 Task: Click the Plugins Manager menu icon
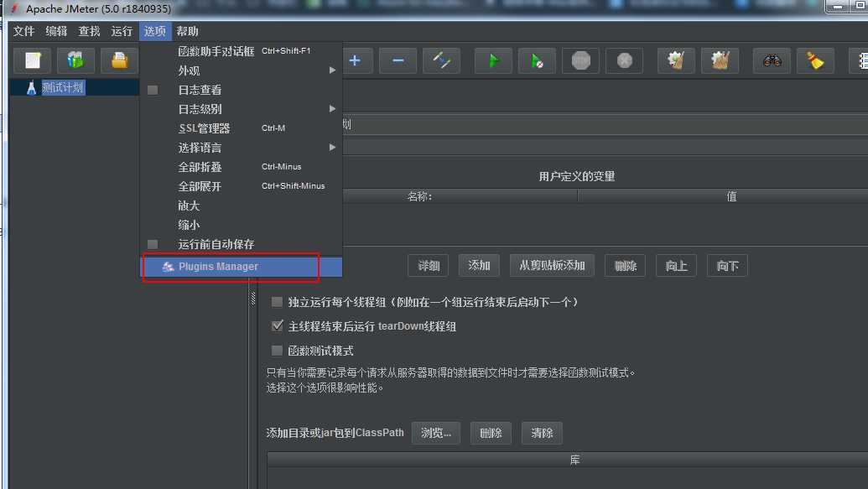tap(168, 267)
